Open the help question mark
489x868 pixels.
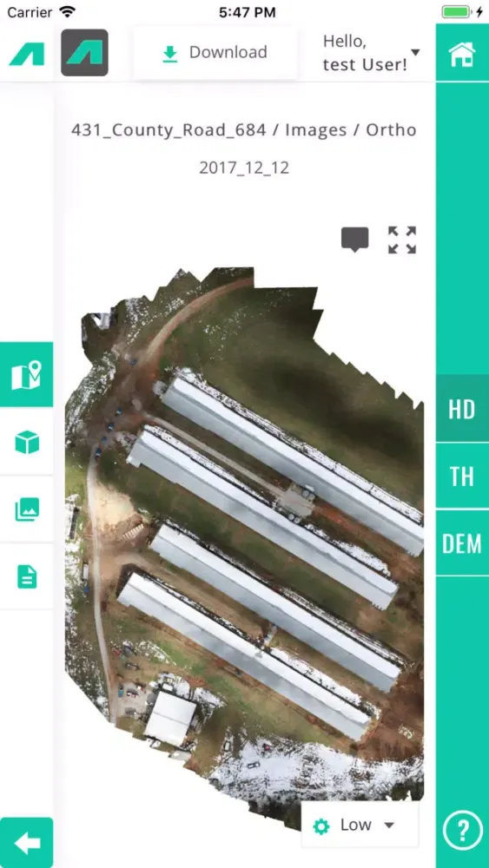[462, 829]
